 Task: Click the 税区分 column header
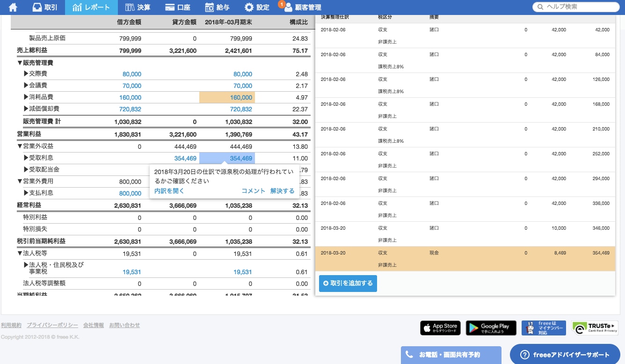click(x=385, y=17)
